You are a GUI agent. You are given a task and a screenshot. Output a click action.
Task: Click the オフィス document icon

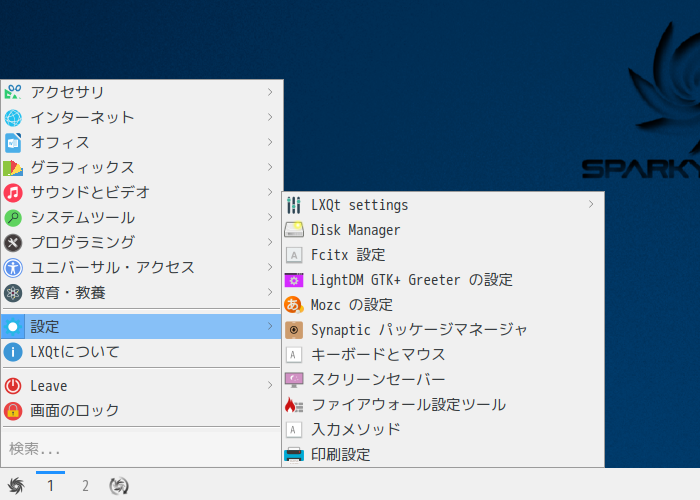[13, 142]
